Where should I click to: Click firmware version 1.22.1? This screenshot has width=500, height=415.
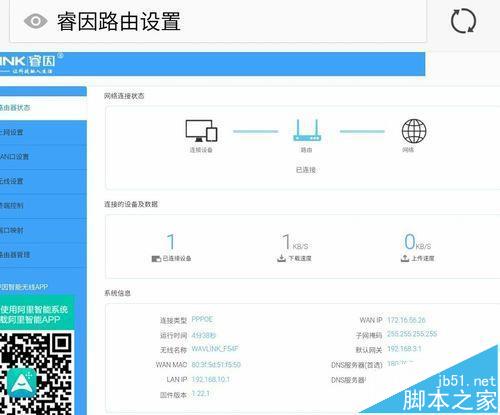point(200,394)
